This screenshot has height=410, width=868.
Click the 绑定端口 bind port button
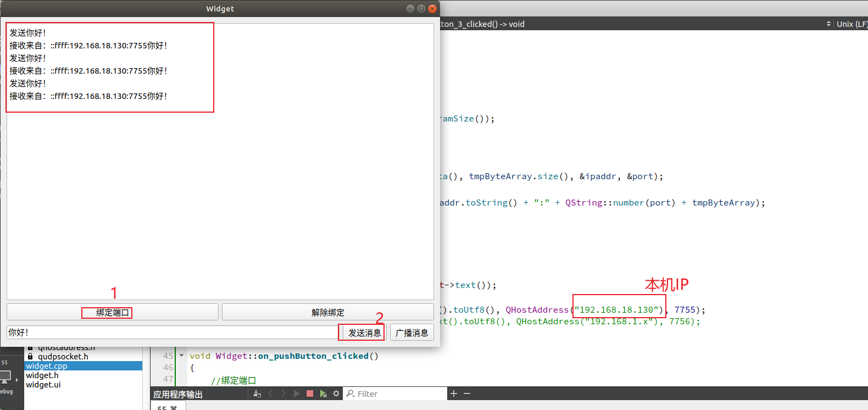point(113,312)
